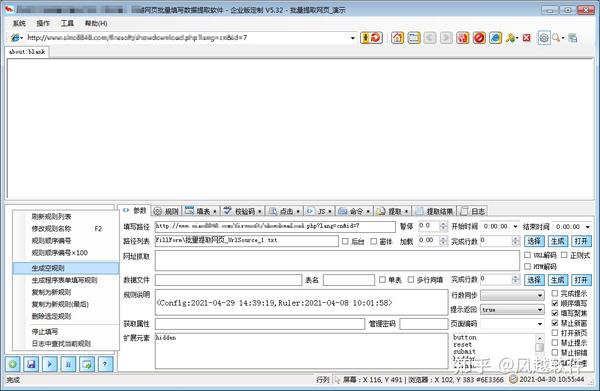Choose 刷新规则列表 in the context menu
The height and width of the screenshot is (391, 600).
pos(66,217)
